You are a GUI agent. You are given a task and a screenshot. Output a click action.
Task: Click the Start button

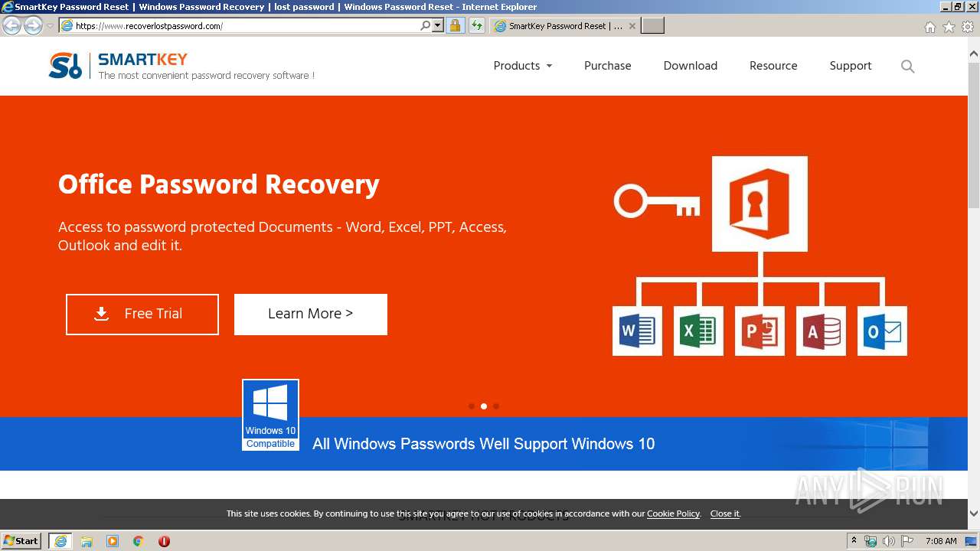tap(21, 541)
